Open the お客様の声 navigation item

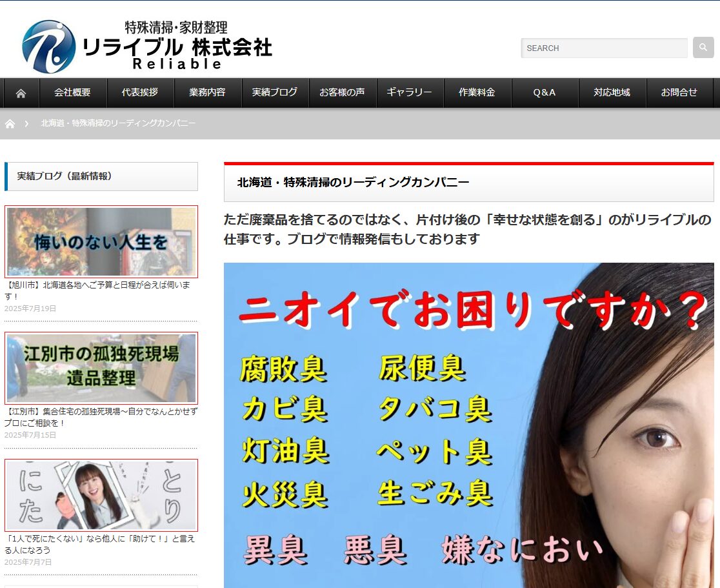click(342, 93)
